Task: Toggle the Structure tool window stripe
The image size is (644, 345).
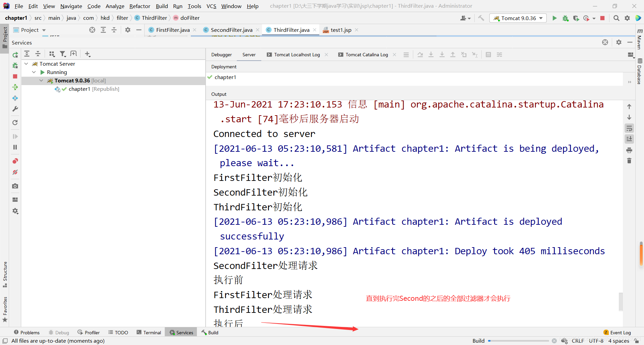Action: (x=5, y=274)
